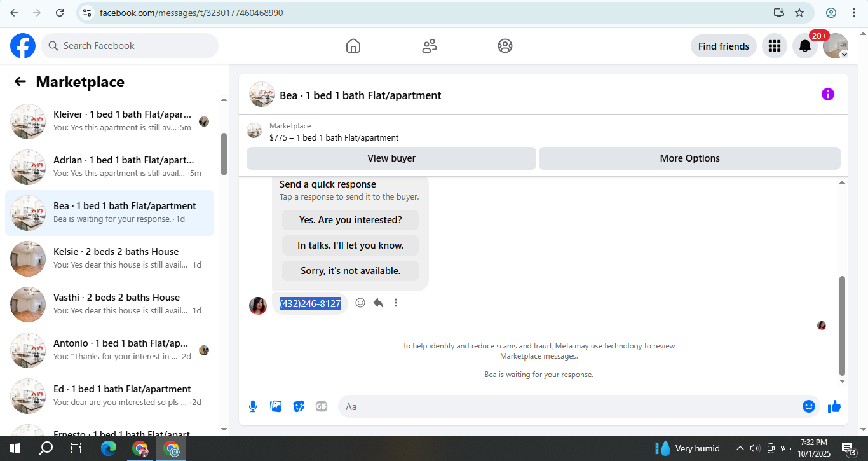
Task: Open Kleiver's apartment conversation
Action: (x=109, y=121)
